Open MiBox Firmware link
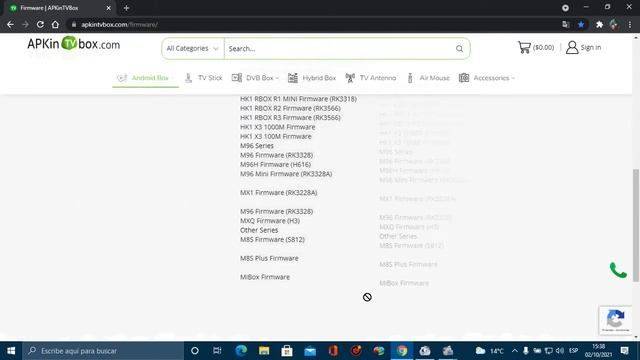The image size is (640, 360). pyautogui.click(x=265, y=277)
